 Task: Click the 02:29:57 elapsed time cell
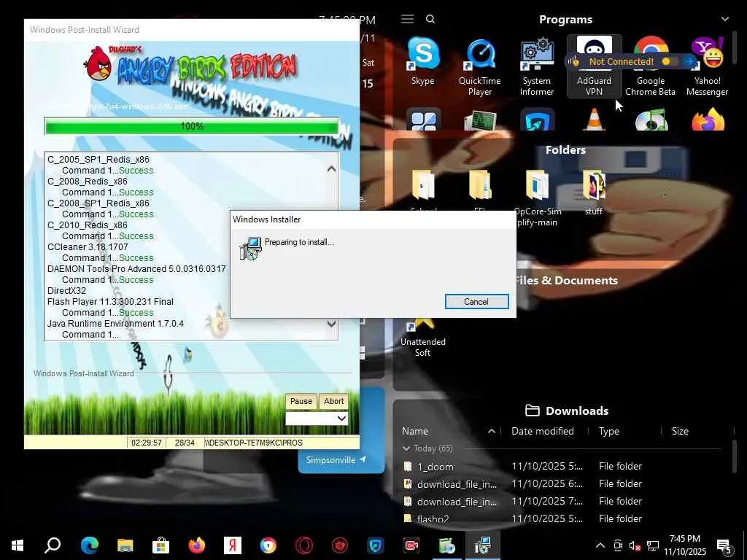click(x=147, y=443)
